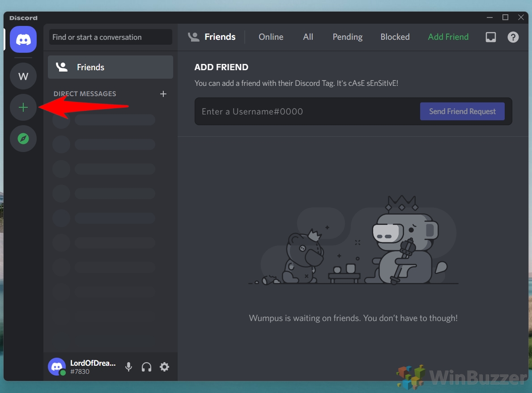This screenshot has height=393, width=532.
Task: Mute the microphone
Action: tap(128, 367)
